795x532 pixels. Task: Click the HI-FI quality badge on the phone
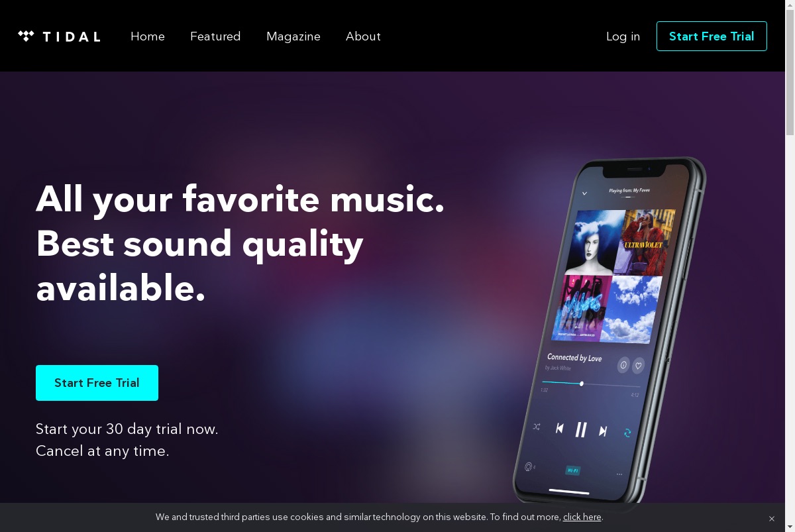tap(572, 470)
